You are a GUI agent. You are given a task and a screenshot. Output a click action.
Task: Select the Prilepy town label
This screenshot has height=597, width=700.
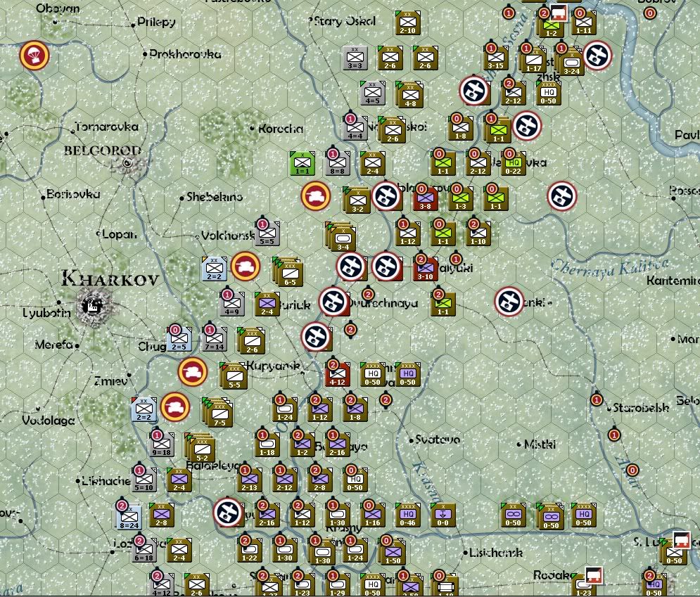(x=156, y=22)
